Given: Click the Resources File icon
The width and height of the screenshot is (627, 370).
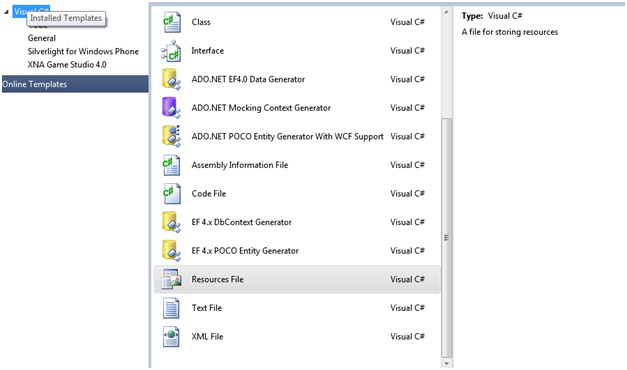Looking at the screenshot, I should pyautogui.click(x=172, y=279).
